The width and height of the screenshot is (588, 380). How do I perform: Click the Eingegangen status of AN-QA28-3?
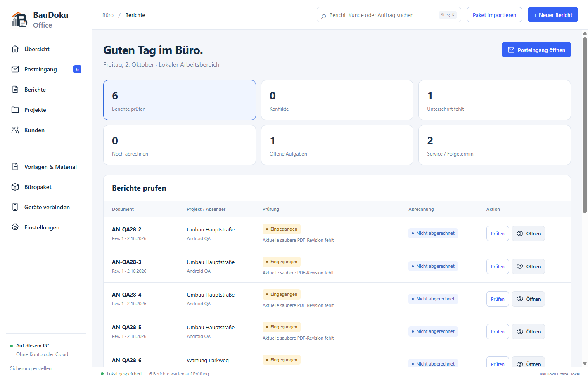coord(282,262)
